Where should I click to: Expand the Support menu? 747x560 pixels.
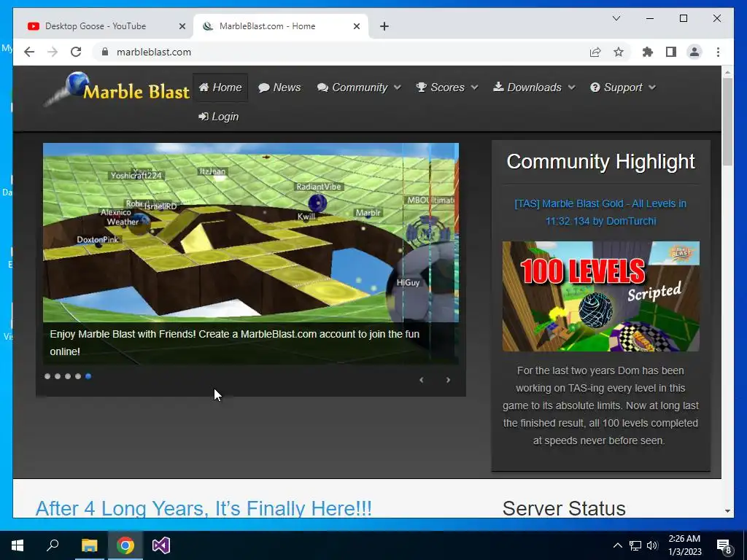[623, 87]
